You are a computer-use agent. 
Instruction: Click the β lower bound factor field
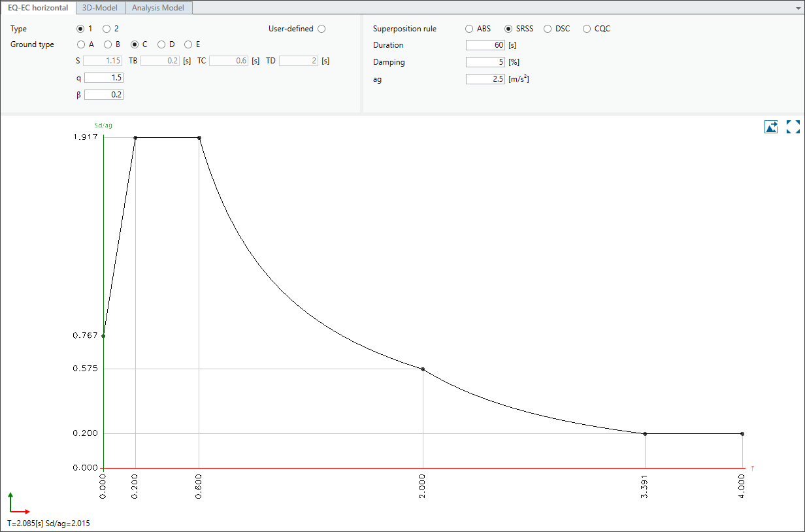103,95
